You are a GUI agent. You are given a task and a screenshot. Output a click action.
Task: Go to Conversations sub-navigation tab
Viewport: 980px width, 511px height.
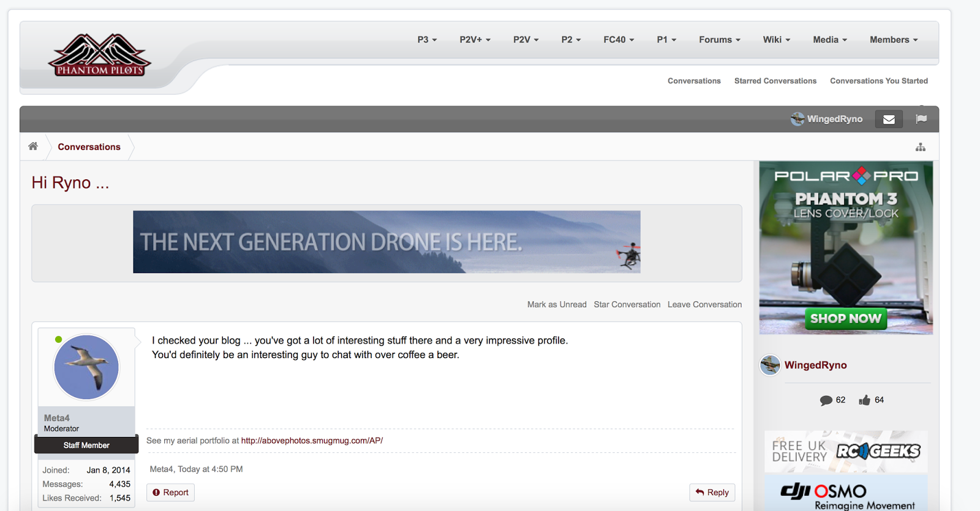pyautogui.click(x=694, y=81)
